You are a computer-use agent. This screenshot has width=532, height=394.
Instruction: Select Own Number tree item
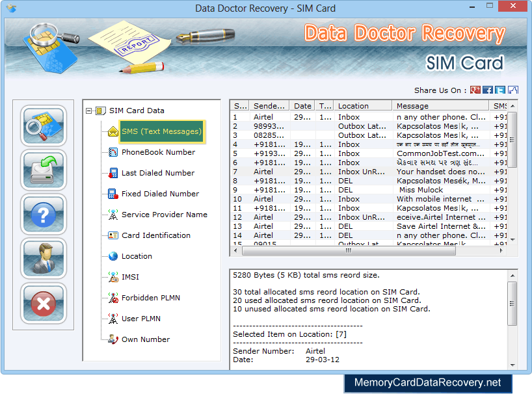point(146,339)
